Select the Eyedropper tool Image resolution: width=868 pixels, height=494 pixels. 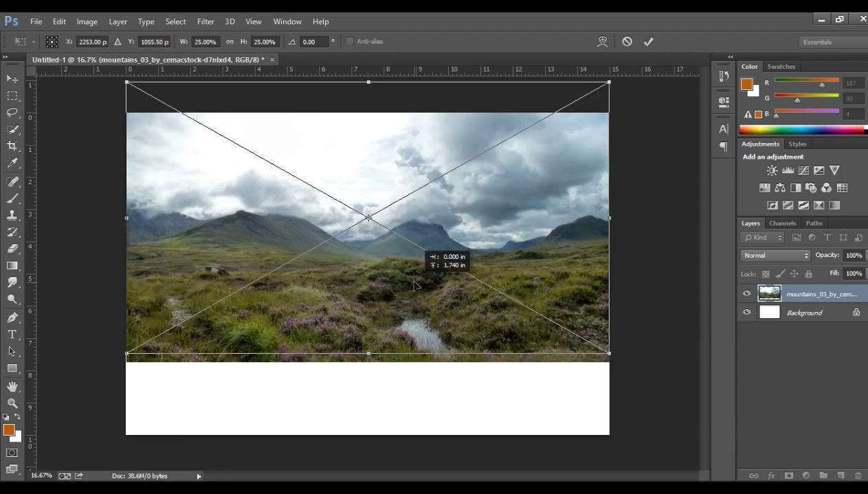(12, 164)
